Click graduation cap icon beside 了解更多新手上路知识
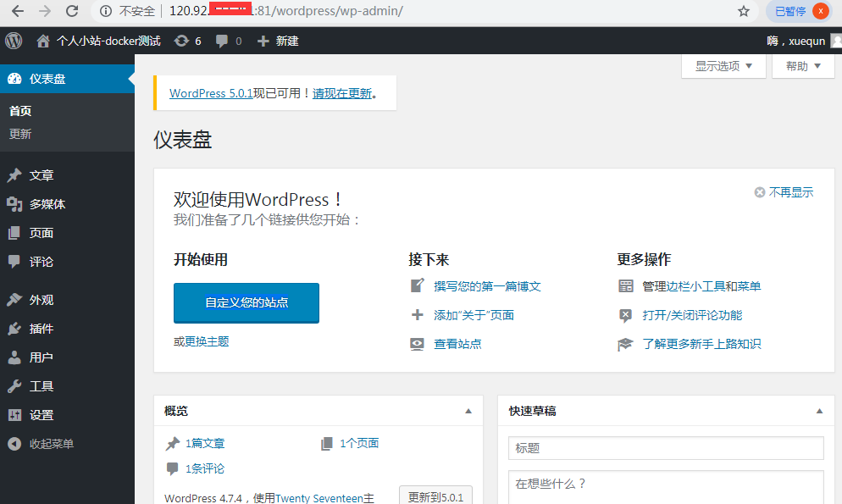Image resolution: width=842 pixels, height=504 pixels. 626,344
